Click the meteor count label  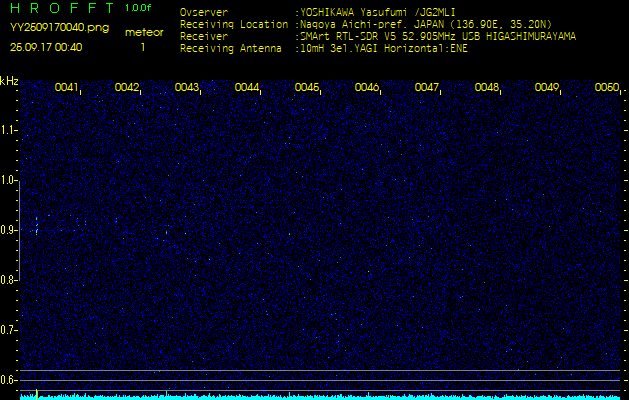tap(143, 32)
